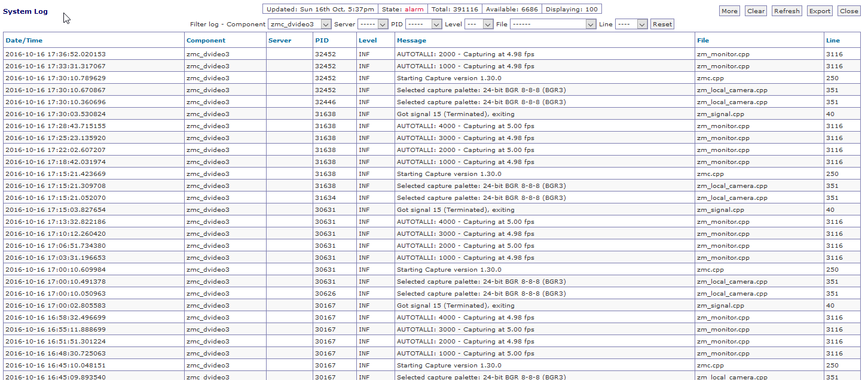Select timestamp 2016-10-16 17:00:02.805583
This screenshot has height=380, width=868.
click(56, 306)
